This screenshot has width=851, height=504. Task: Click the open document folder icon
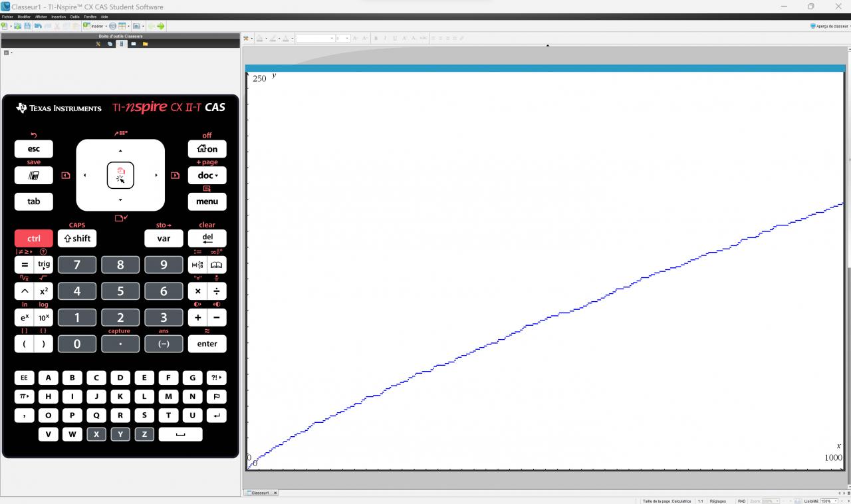pos(18,26)
